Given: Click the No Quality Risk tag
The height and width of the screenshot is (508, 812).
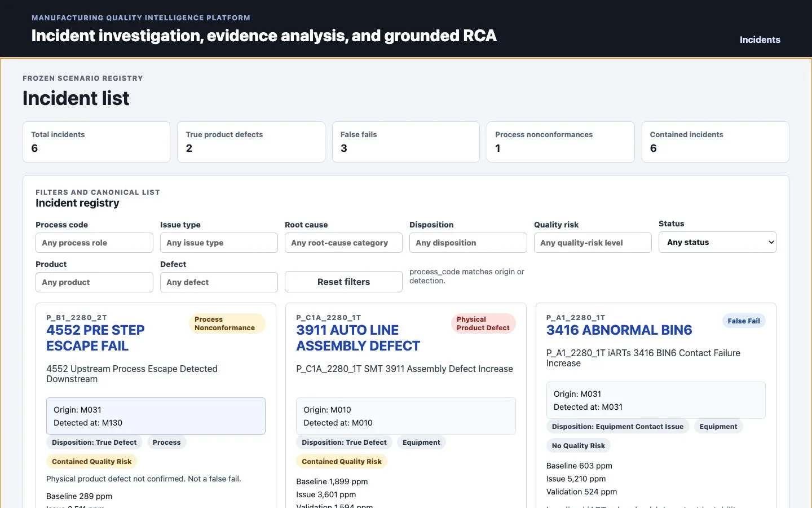Looking at the screenshot, I should click(x=578, y=446).
